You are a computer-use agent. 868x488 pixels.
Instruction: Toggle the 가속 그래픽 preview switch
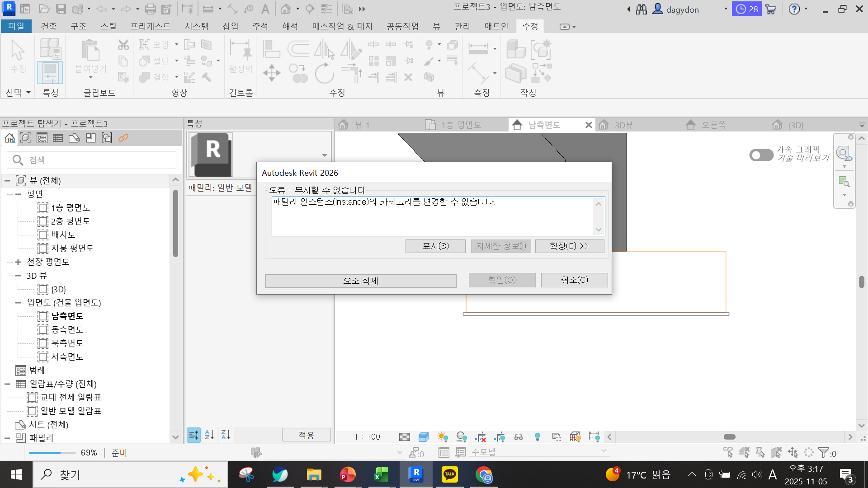point(761,155)
